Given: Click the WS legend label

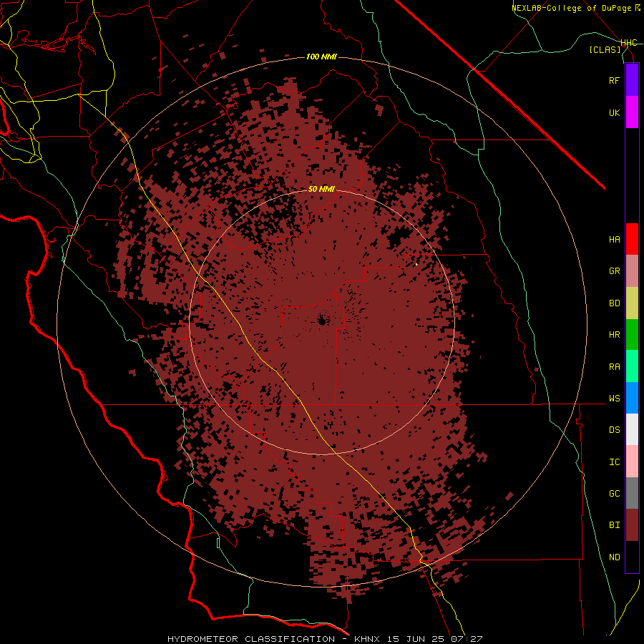Looking at the screenshot, I should click(x=614, y=399).
